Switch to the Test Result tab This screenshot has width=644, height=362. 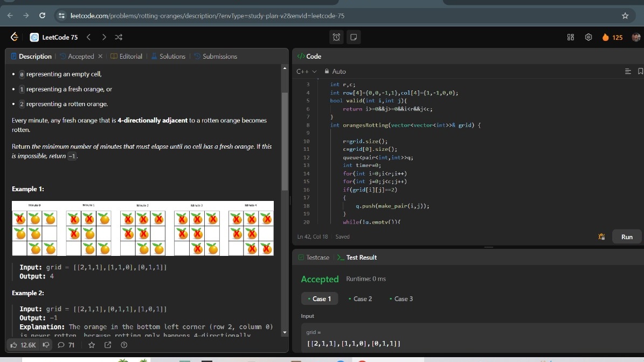357,257
